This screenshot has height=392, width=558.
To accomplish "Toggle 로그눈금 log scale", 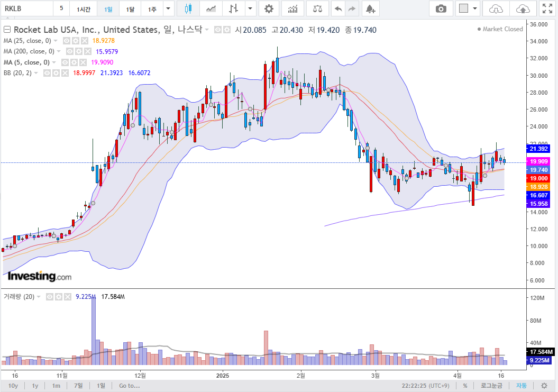I will pyautogui.click(x=491, y=386).
